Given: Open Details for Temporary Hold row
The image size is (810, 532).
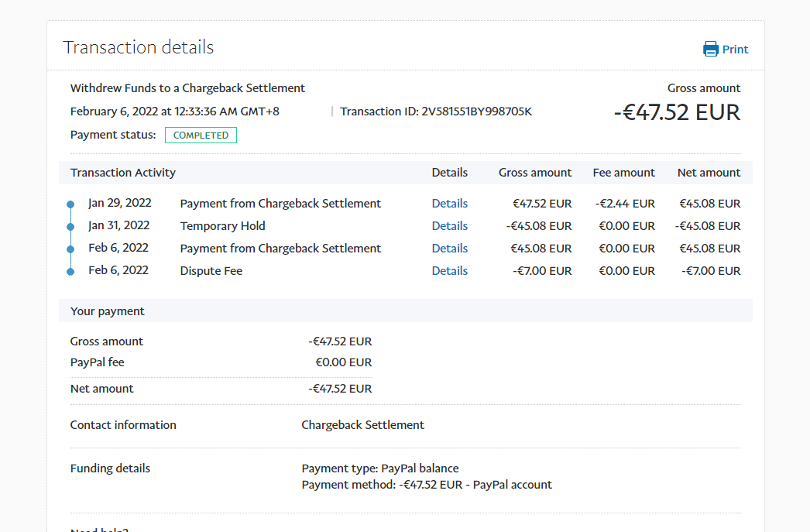Looking at the screenshot, I should 449,226.
